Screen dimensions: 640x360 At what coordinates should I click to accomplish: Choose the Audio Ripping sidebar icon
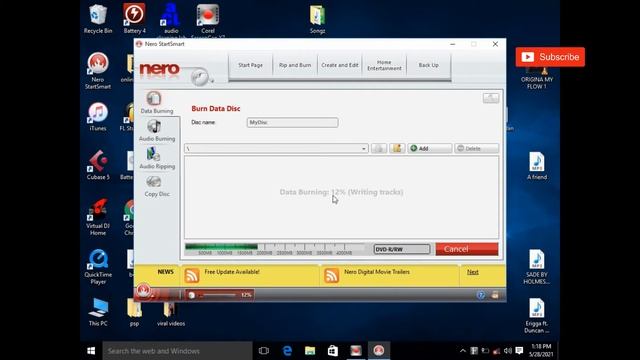click(154, 154)
